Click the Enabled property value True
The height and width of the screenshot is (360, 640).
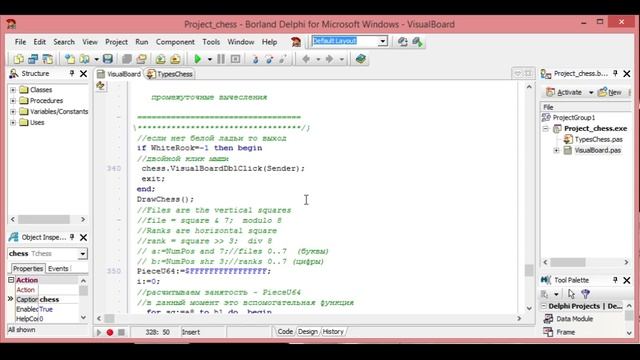[x=58, y=309]
